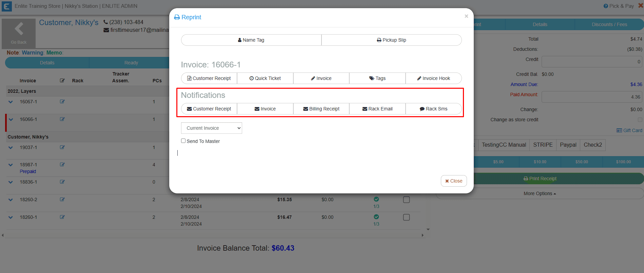Send the Billing Receipt notification
644x273 pixels.
(x=321, y=109)
